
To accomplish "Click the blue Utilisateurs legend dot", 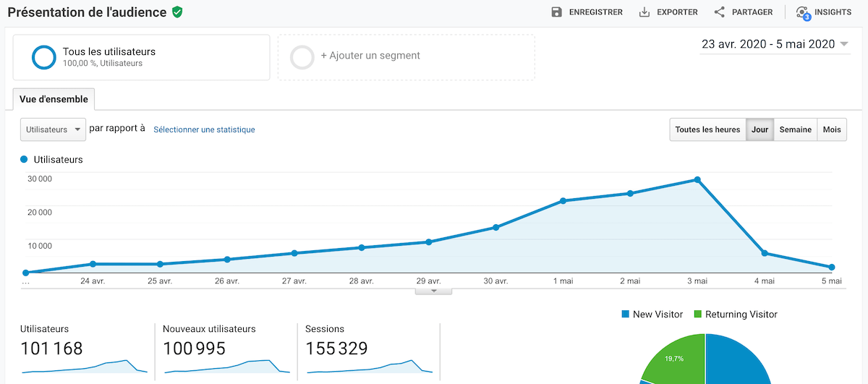I will [25, 159].
